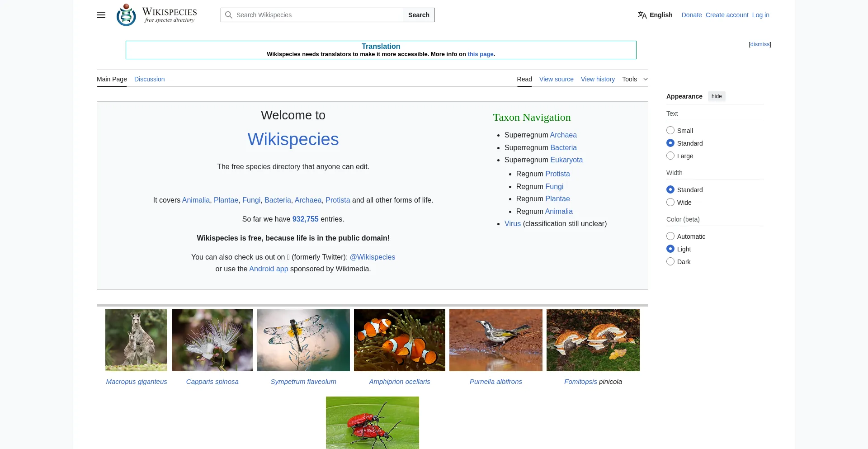Screen dimensions: 868x449
Task: Click the Wikispecies logo
Action: (126, 14)
